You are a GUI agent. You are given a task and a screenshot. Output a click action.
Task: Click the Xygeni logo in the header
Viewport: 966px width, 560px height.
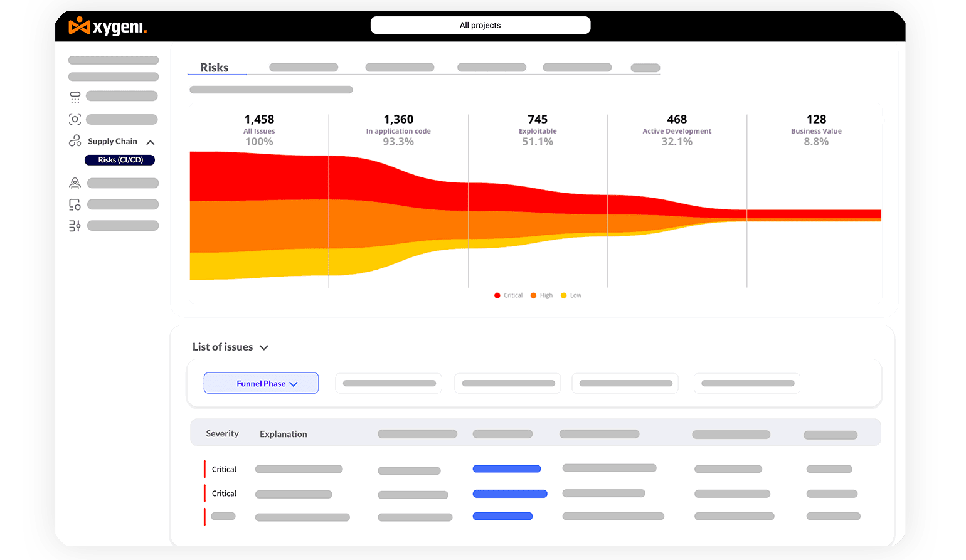point(107,26)
